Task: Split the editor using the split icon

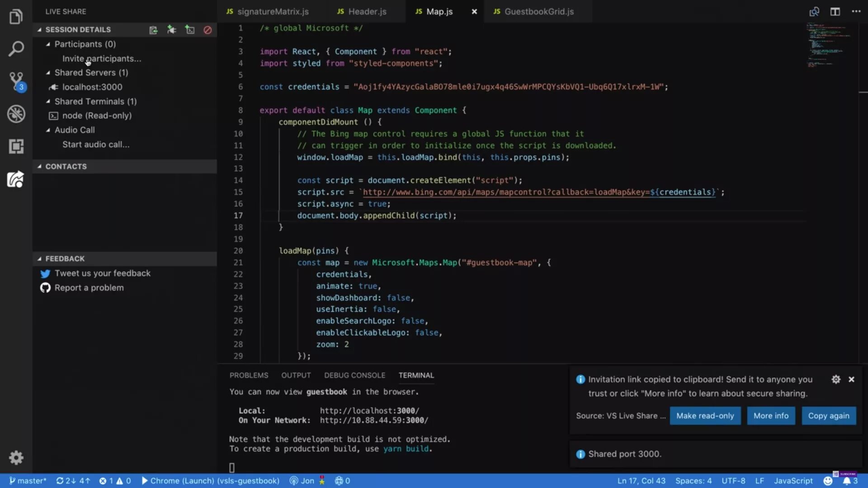Action: pyautogui.click(x=835, y=12)
